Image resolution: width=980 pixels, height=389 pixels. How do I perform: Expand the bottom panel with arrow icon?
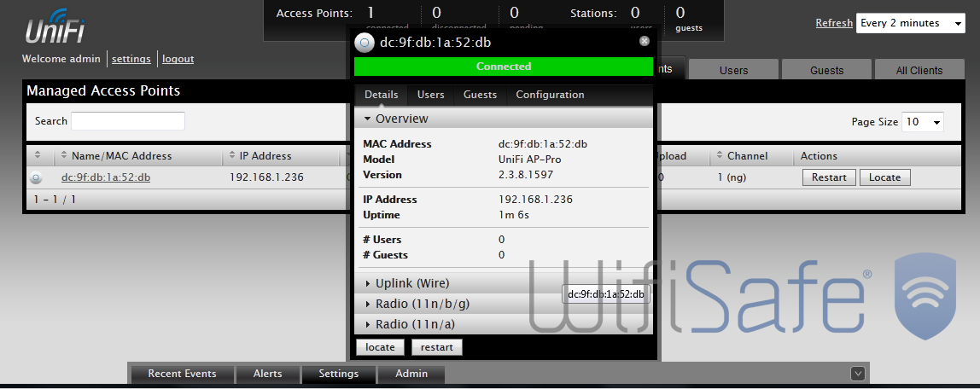858,374
